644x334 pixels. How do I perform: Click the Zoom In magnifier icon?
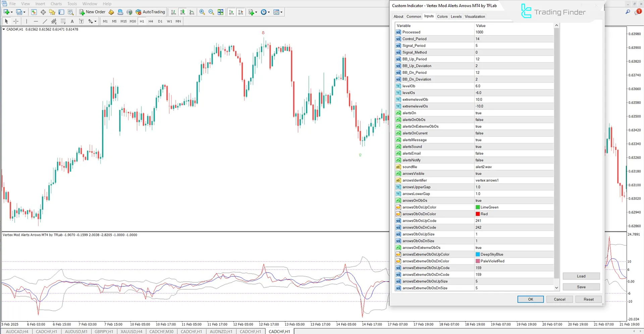pyautogui.click(x=202, y=12)
